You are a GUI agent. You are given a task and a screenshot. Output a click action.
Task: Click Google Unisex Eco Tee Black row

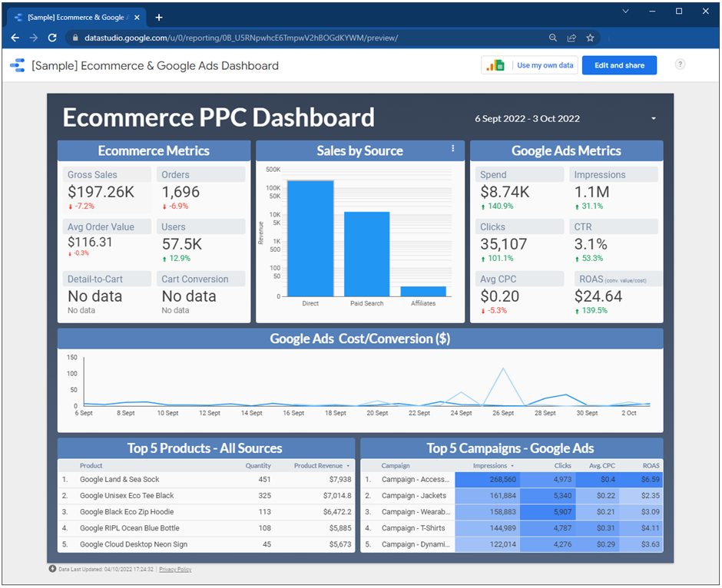(x=207, y=496)
